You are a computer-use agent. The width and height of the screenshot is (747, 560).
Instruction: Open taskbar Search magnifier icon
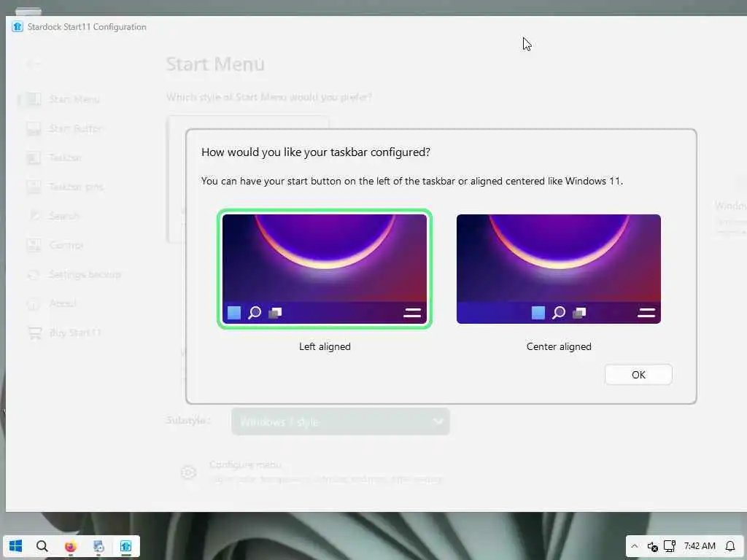(x=42, y=545)
